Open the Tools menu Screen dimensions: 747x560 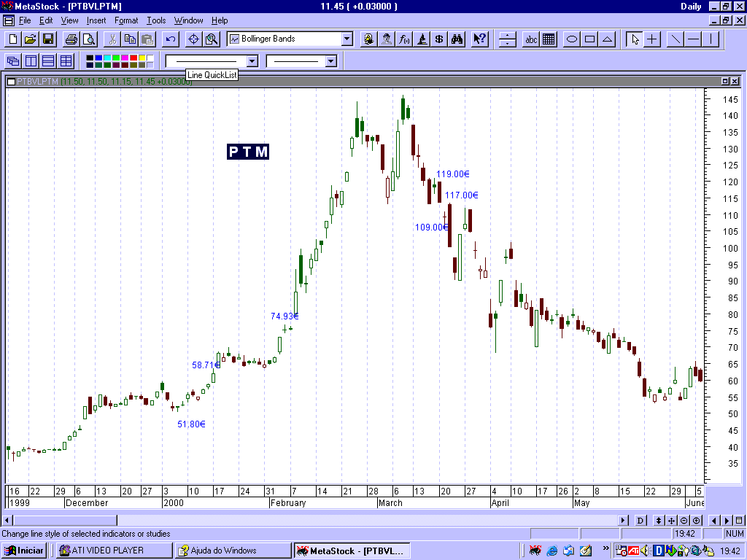tap(156, 20)
